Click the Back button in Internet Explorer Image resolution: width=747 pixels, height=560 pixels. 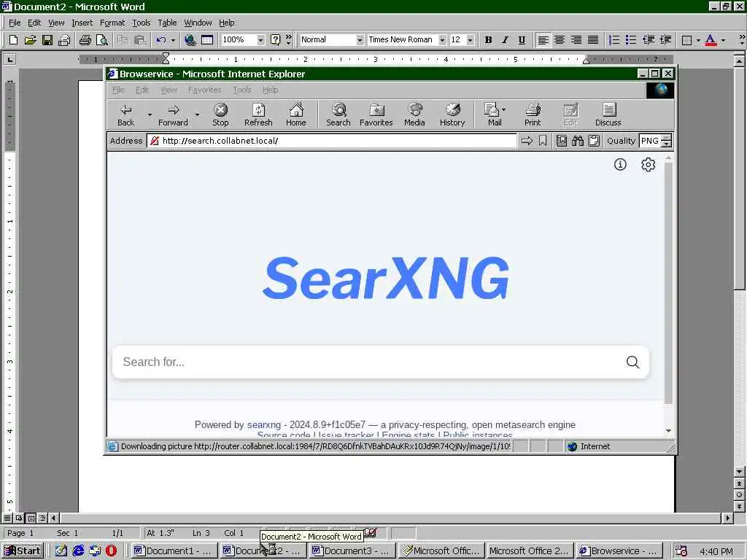pyautogui.click(x=125, y=115)
